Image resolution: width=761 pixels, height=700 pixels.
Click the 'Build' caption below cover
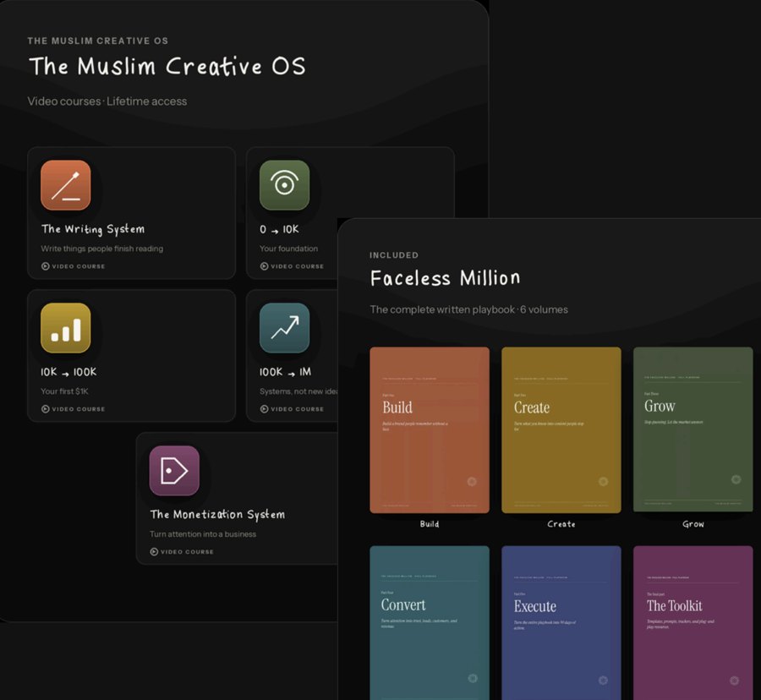click(x=430, y=524)
